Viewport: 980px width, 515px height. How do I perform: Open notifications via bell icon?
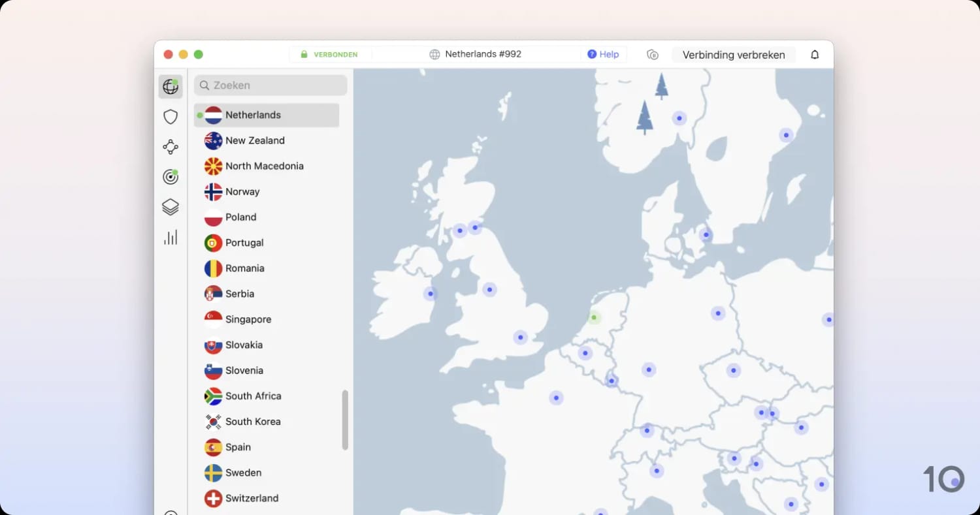(815, 55)
